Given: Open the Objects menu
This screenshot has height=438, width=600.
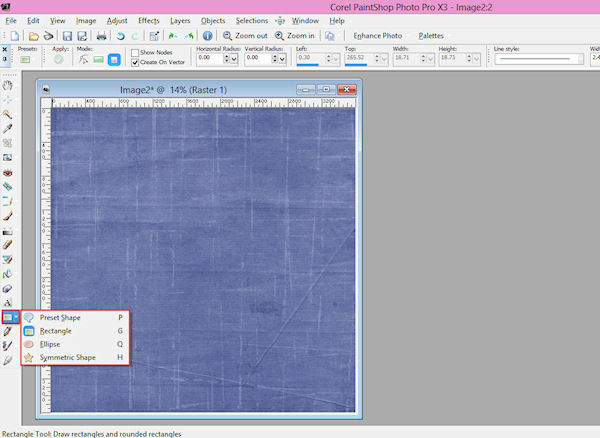Looking at the screenshot, I should tap(213, 21).
